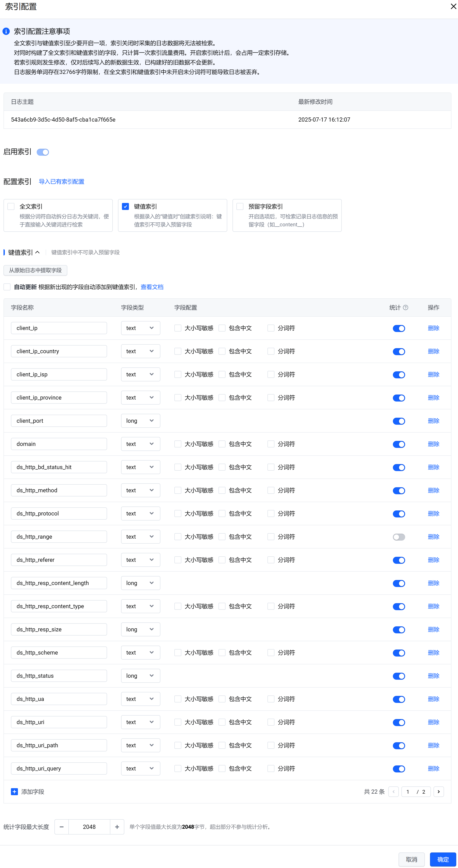Click the ds_http_ua field name input
The image size is (458, 868).
[x=59, y=699]
